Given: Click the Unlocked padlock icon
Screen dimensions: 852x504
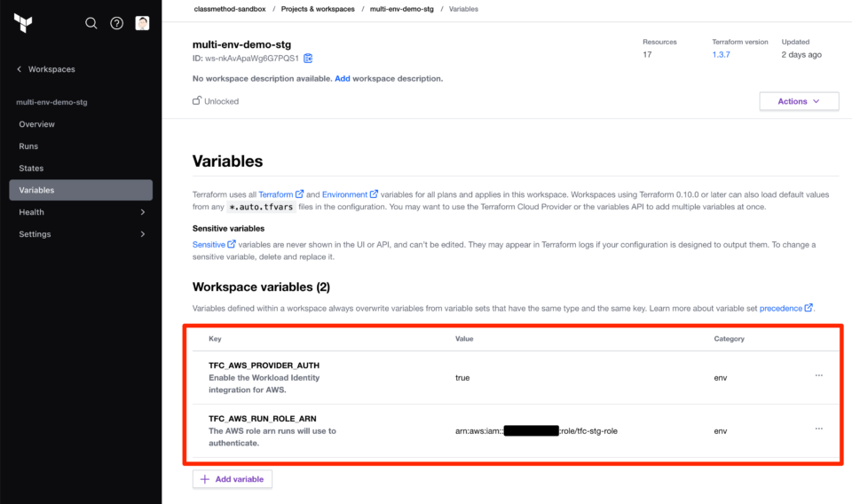Looking at the screenshot, I should pos(197,100).
